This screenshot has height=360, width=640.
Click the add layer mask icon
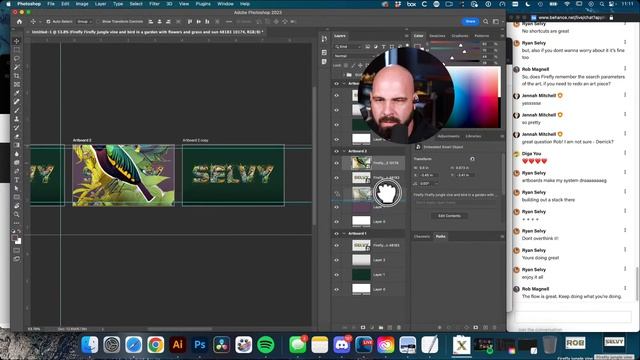pos(363,327)
